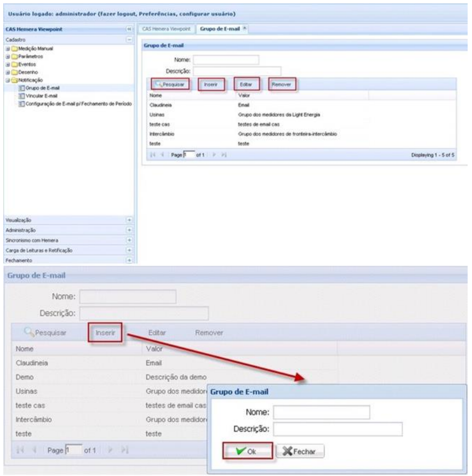
Task: Click the Fechar button in the dialog
Action: [x=301, y=451]
